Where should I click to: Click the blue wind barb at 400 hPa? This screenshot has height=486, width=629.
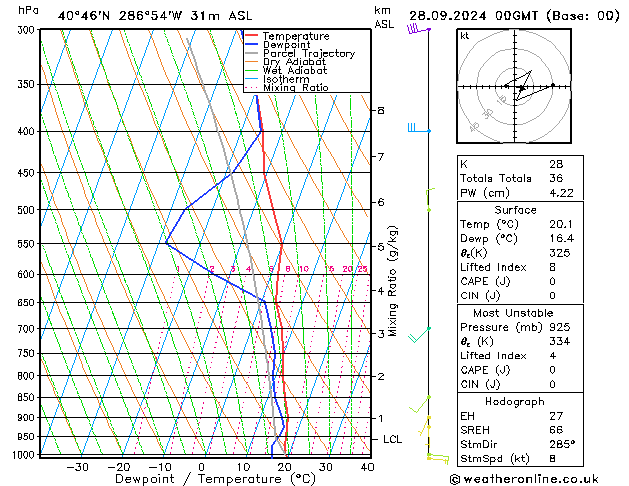419,128
